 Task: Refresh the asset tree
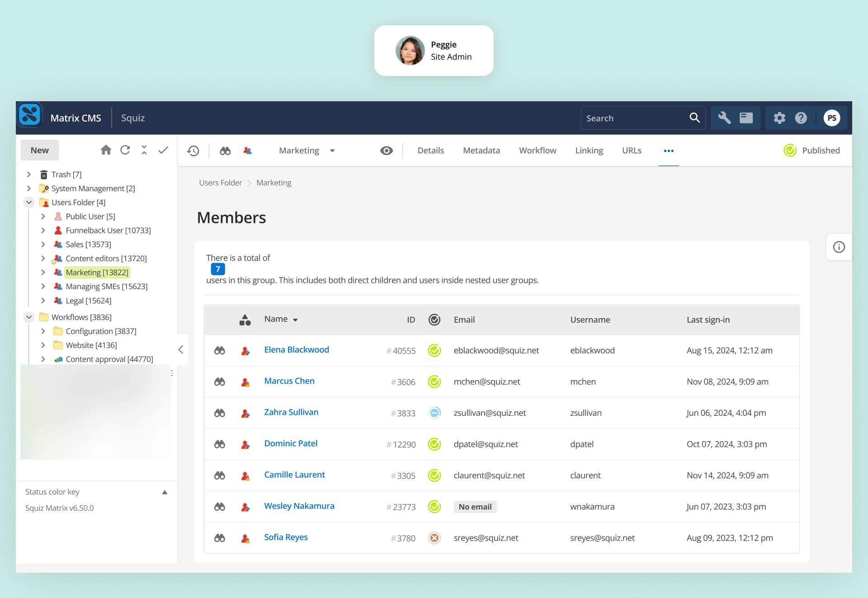[125, 150]
